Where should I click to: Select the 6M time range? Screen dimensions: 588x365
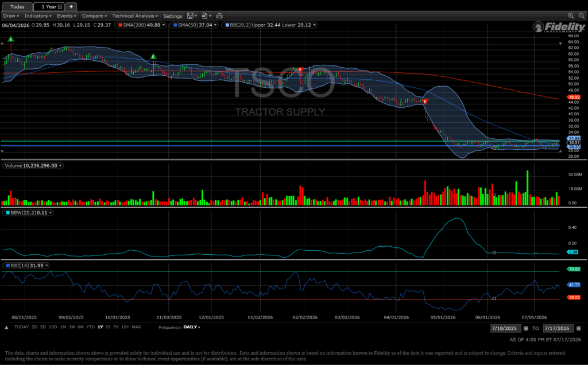click(x=80, y=327)
